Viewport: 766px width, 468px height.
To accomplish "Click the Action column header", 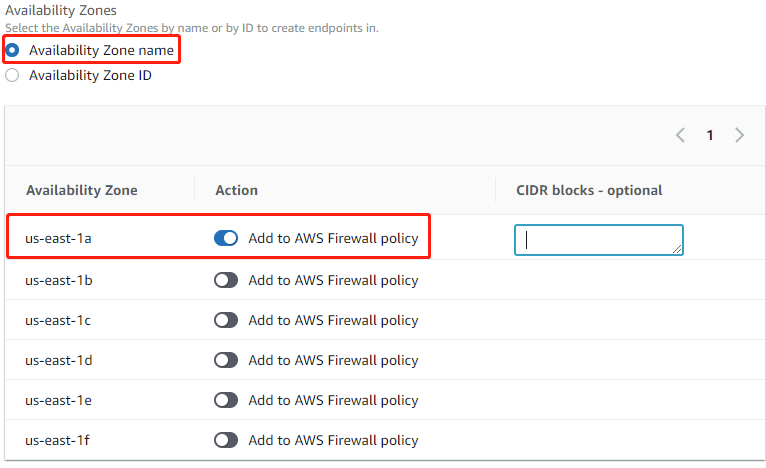I will click(x=236, y=190).
